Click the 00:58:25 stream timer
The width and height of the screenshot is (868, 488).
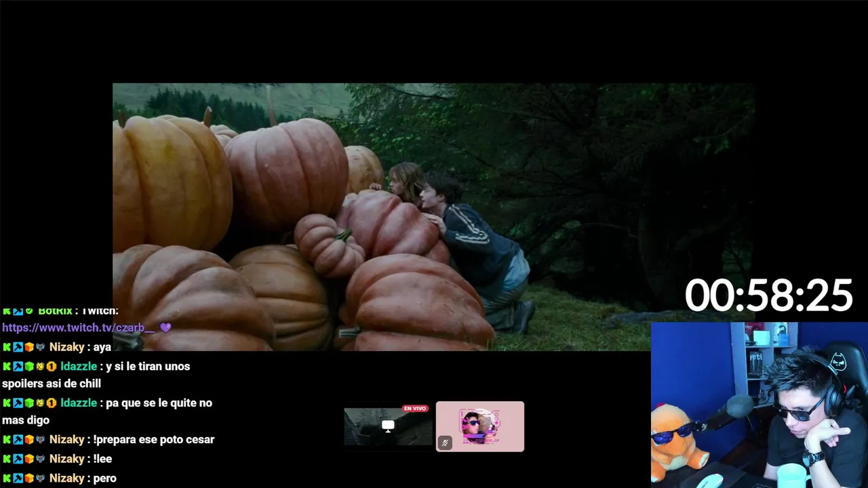click(x=768, y=296)
